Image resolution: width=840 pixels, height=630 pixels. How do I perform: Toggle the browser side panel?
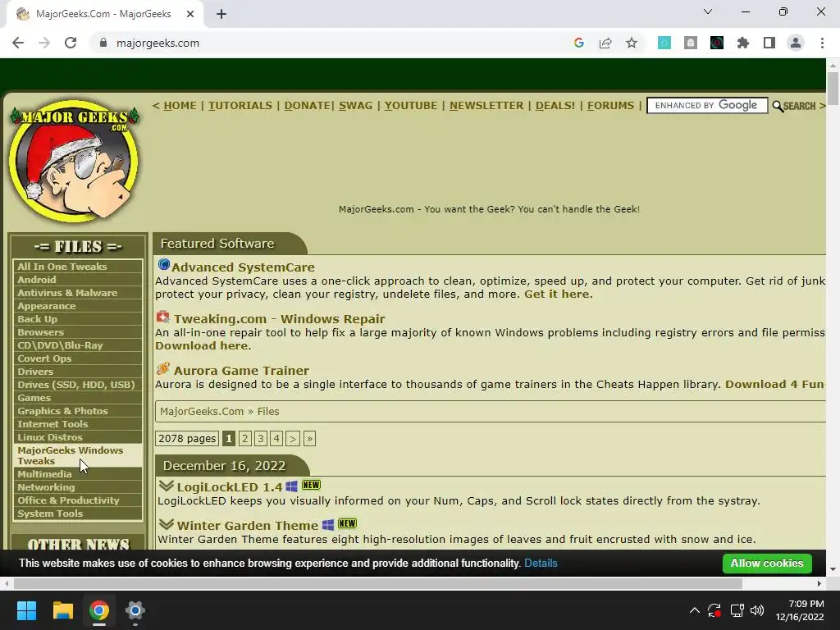pyautogui.click(x=769, y=43)
